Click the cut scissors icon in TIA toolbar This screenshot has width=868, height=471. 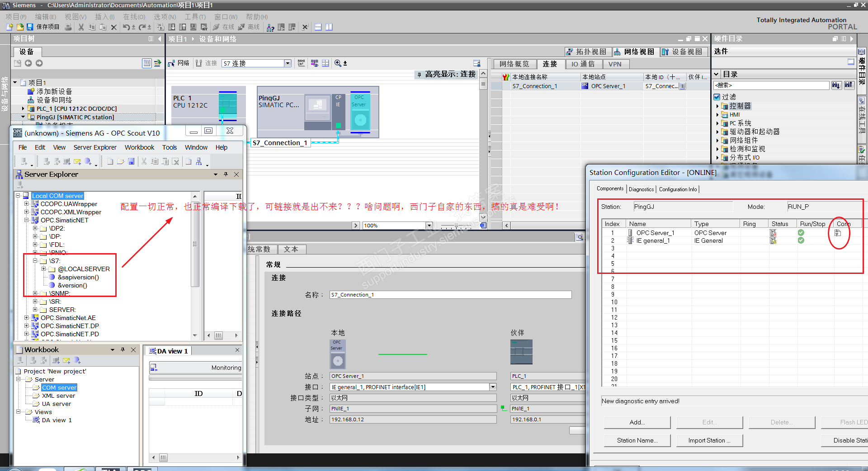pos(81,27)
